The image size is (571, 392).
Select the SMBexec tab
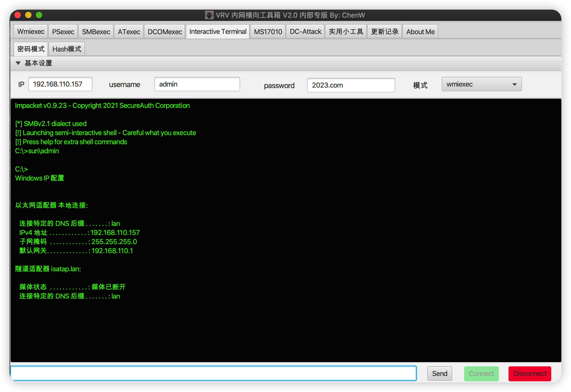tap(96, 32)
